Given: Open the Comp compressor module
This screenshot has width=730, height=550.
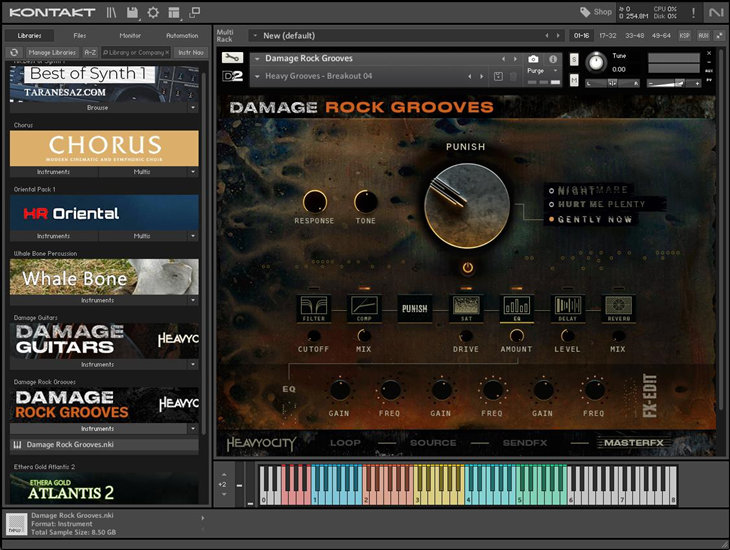Looking at the screenshot, I should (363, 309).
